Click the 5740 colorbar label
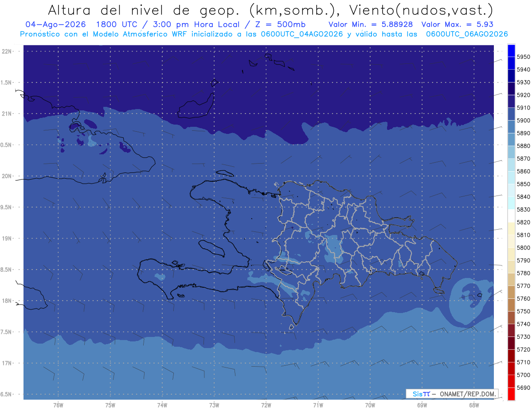The width and height of the screenshot is (532, 411). click(x=524, y=324)
